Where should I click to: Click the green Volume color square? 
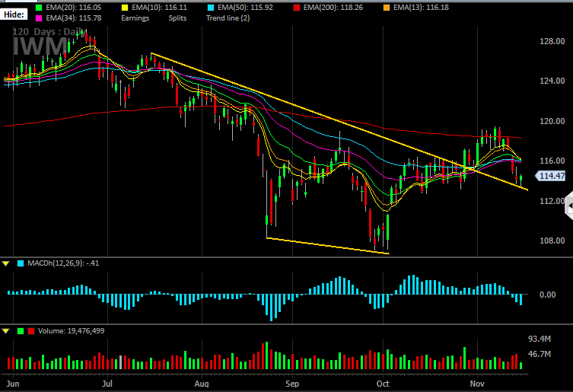click(x=21, y=331)
